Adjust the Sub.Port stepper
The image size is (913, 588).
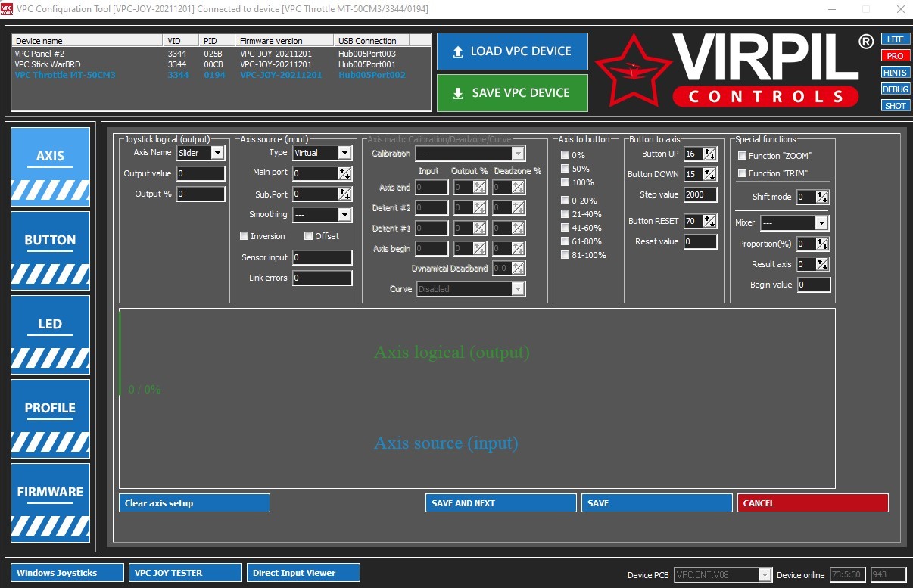[344, 194]
